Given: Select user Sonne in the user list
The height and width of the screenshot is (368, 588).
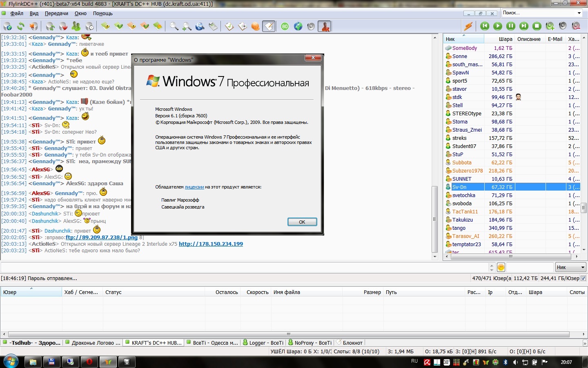Looking at the screenshot, I should [x=460, y=56].
